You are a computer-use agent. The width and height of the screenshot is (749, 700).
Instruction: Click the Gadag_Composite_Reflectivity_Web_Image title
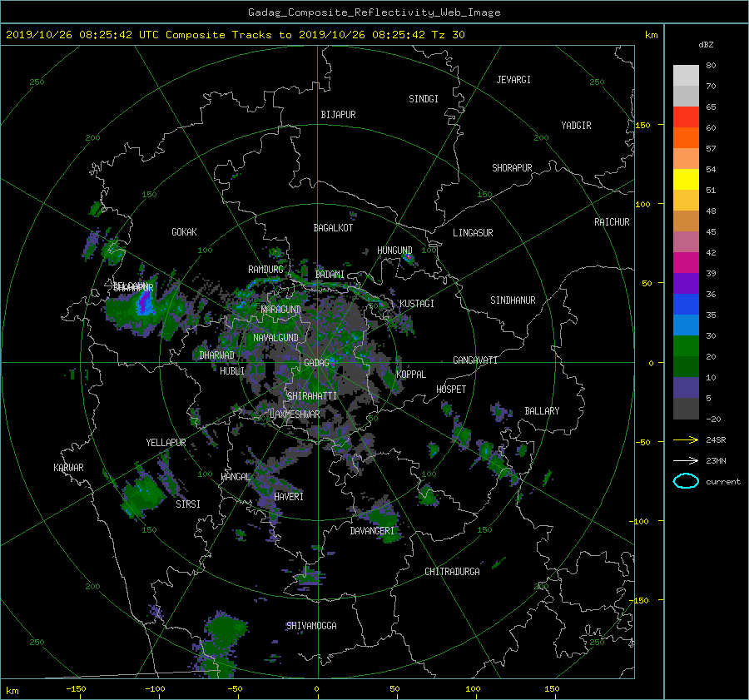coord(374,12)
